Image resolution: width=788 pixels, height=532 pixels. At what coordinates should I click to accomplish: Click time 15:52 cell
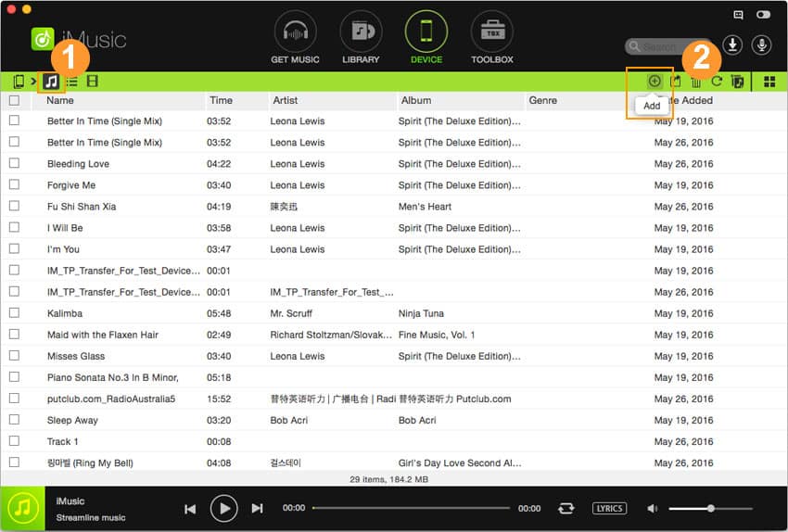pos(219,399)
